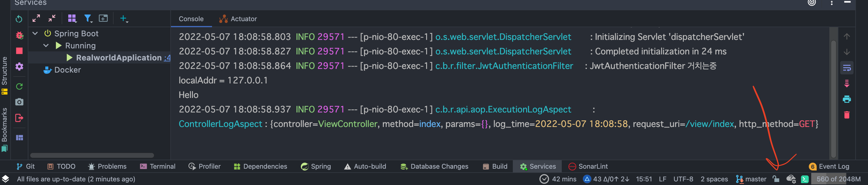Open the RealworldApplication port link
The height and width of the screenshot is (185, 868).
[x=167, y=58]
